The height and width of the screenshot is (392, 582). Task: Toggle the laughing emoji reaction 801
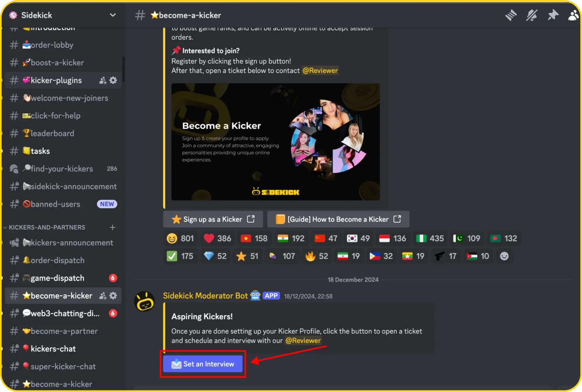point(180,238)
